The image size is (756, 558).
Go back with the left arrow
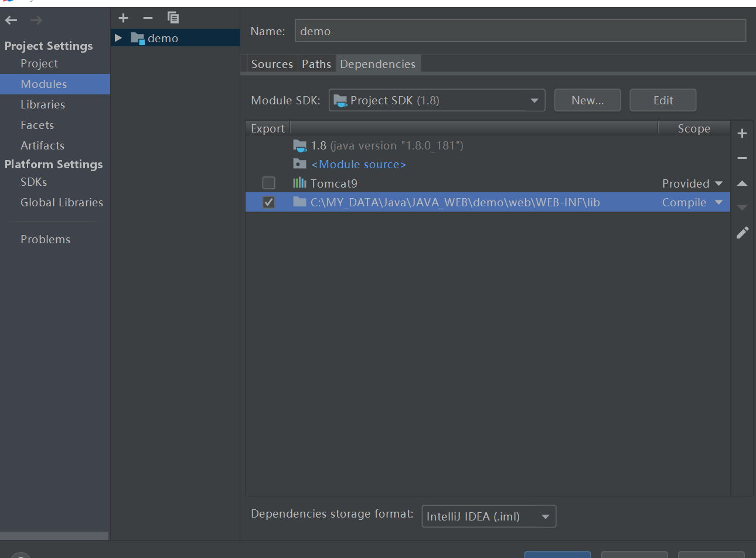tap(11, 21)
